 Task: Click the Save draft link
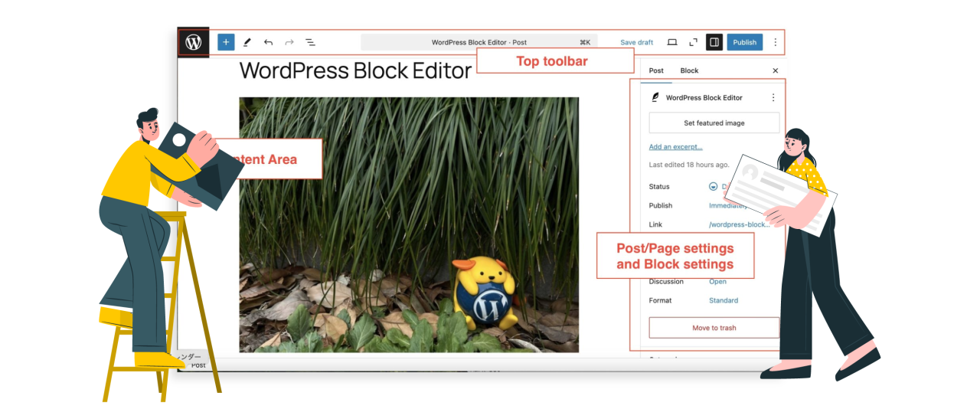[636, 43]
